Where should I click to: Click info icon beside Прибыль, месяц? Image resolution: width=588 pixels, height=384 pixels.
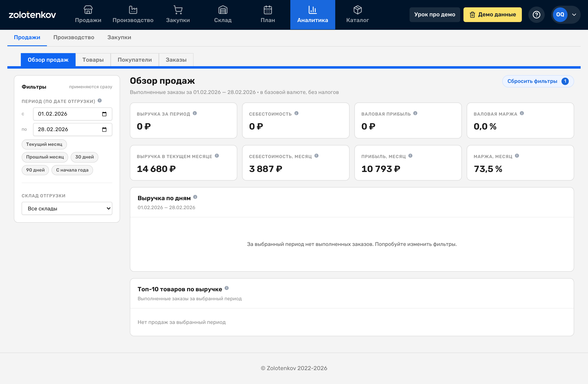pos(410,156)
